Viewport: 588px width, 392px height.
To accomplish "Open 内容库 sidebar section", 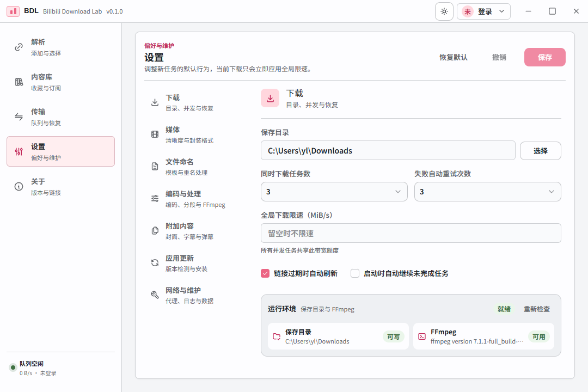I will (61, 82).
